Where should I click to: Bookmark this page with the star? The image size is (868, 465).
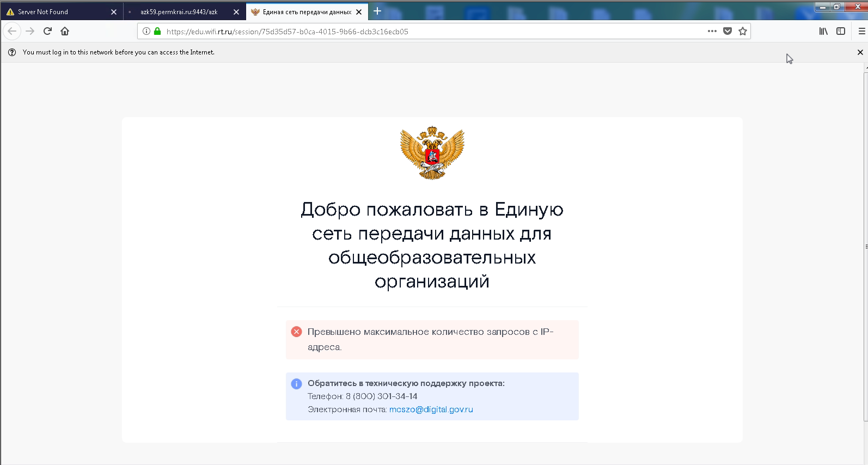tap(742, 31)
